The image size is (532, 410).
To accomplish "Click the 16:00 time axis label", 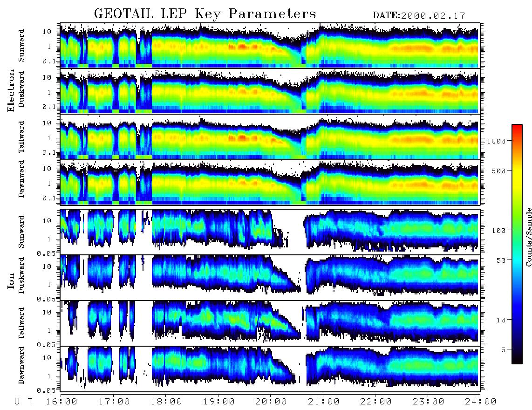I will pos(61,402).
